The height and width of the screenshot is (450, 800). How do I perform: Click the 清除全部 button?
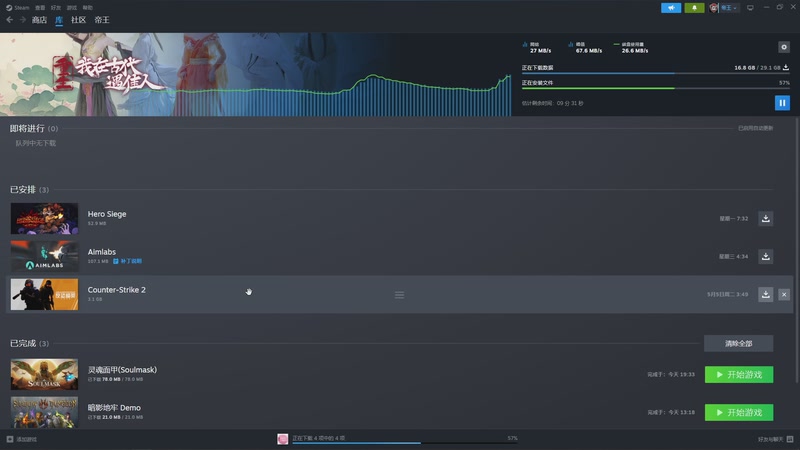(738, 343)
